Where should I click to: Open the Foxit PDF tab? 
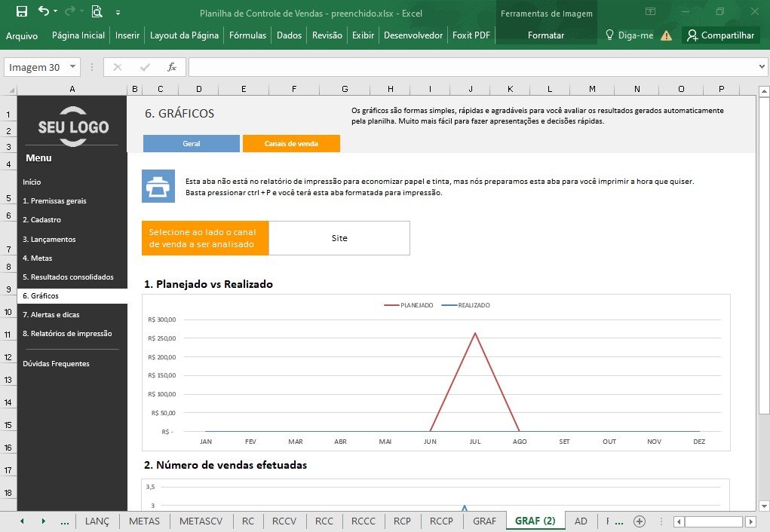click(x=471, y=35)
